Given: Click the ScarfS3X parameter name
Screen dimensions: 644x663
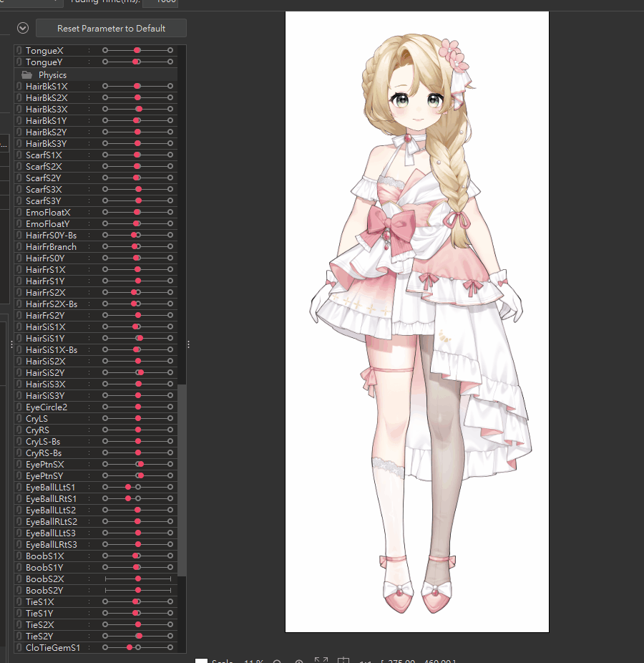Looking at the screenshot, I should (44, 190).
